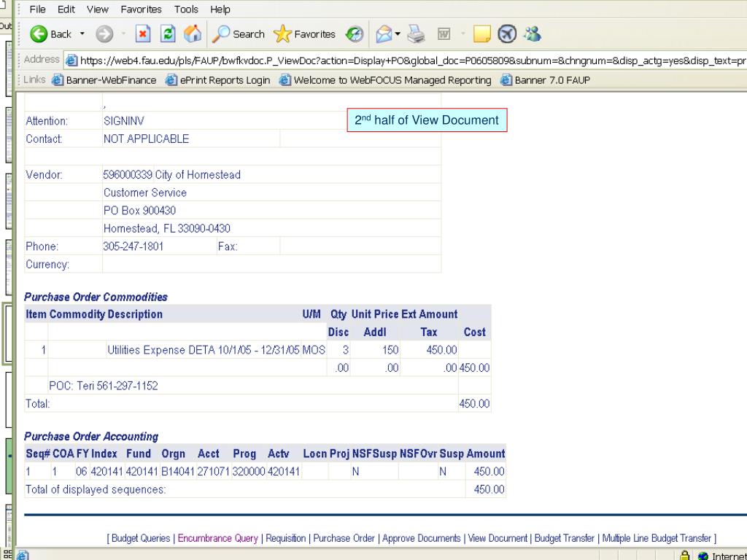The image size is (747, 560).
Task: Open Banner-WebFinance links bar shortcut
Action: coord(104,80)
